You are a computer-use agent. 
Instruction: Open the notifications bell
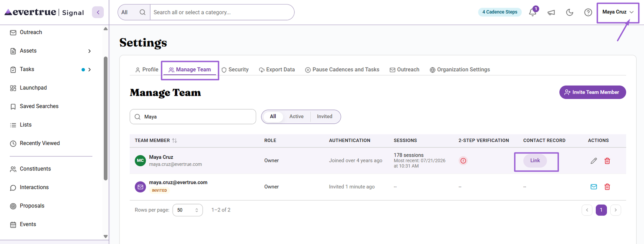532,12
